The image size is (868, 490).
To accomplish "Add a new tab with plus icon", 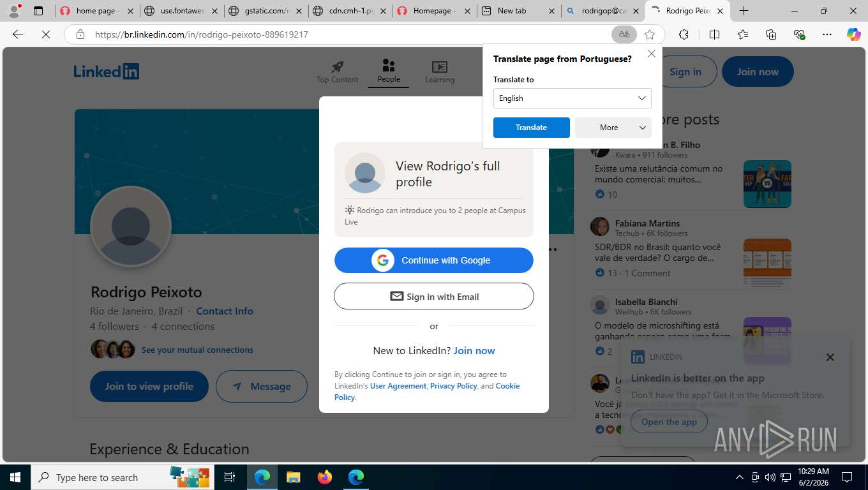I will pyautogui.click(x=744, y=10).
